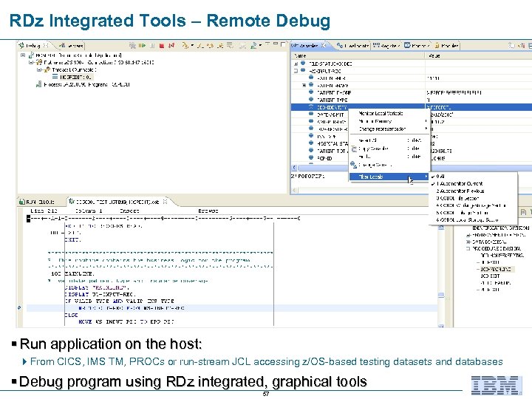The width and height of the screenshot is (532, 399).
Task: Enable '6 COBOL Local-Storage Section' filter
Action: pyautogui.click(x=473, y=220)
